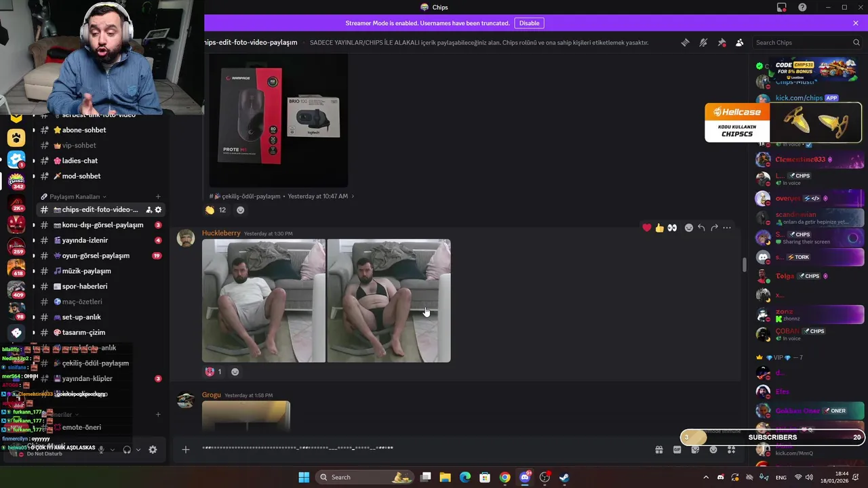This screenshot has height=488, width=868.
Task: Toggle the reaction with count 1
Action: [x=213, y=371]
